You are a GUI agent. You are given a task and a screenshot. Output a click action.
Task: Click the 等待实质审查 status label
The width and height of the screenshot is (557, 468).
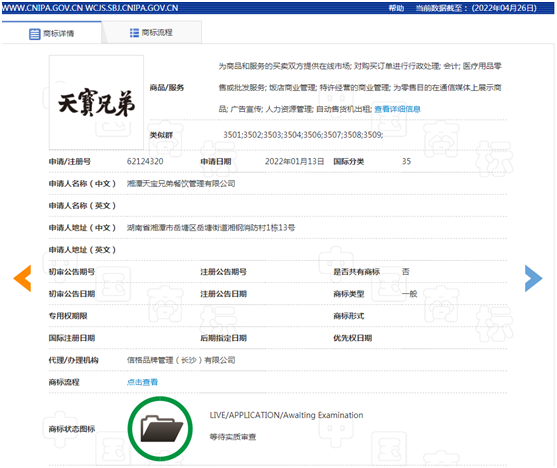(233, 437)
